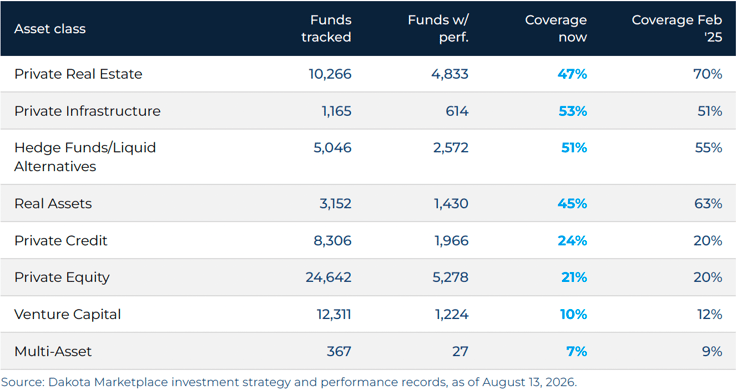Screen dimensions: 737x391
Task: Click the 'Asset class' column header
Action: coord(50,29)
